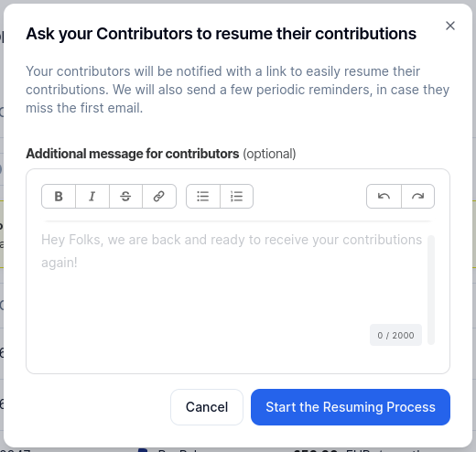Close the resume contributions dialog
The height and width of the screenshot is (452, 476).
pyautogui.click(x=450, y=26)
